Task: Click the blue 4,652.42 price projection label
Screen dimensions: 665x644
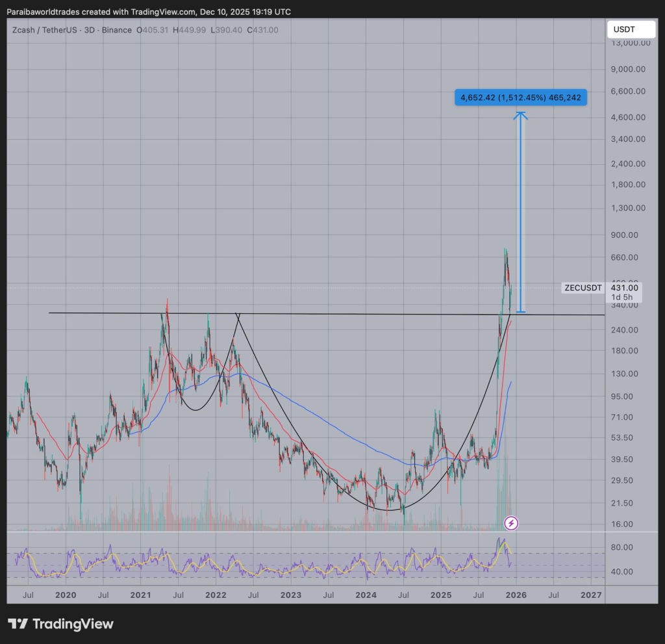Action: [x=521, y=97]
